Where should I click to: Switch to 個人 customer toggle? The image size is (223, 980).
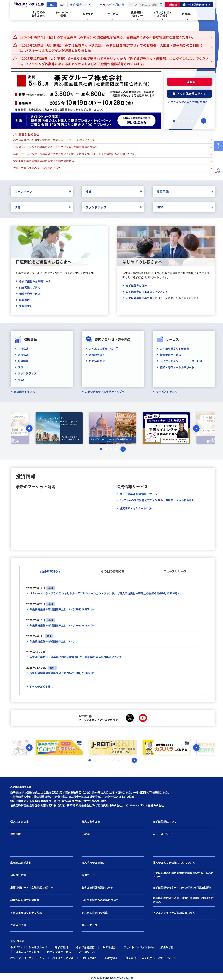(52, 5)
